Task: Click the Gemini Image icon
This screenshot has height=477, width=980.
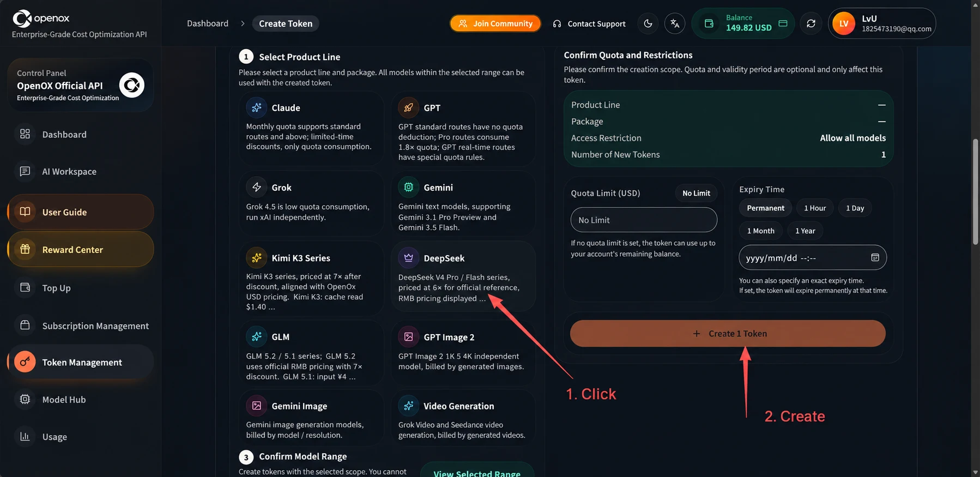Action: (257, 406)
